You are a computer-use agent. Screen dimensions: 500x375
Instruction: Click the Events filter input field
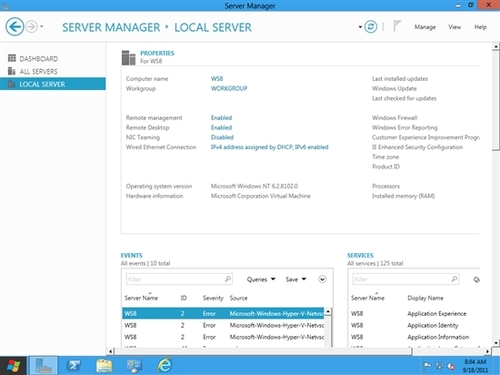click(179, 279)
